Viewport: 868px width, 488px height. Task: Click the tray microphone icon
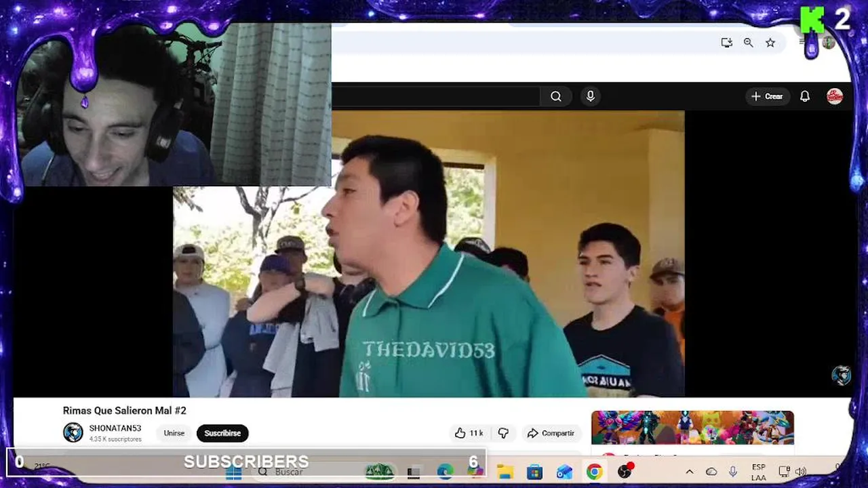pos(733,472)
